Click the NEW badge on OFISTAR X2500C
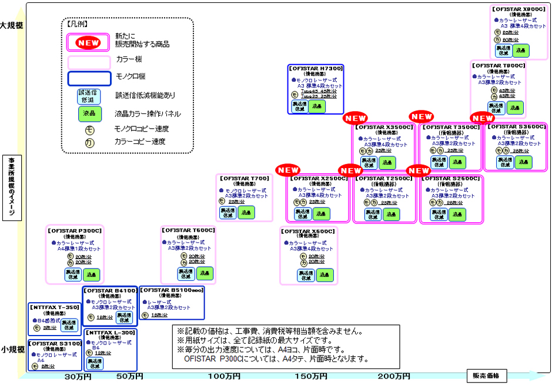Screen dimensions: 552x392 (288, 170)
